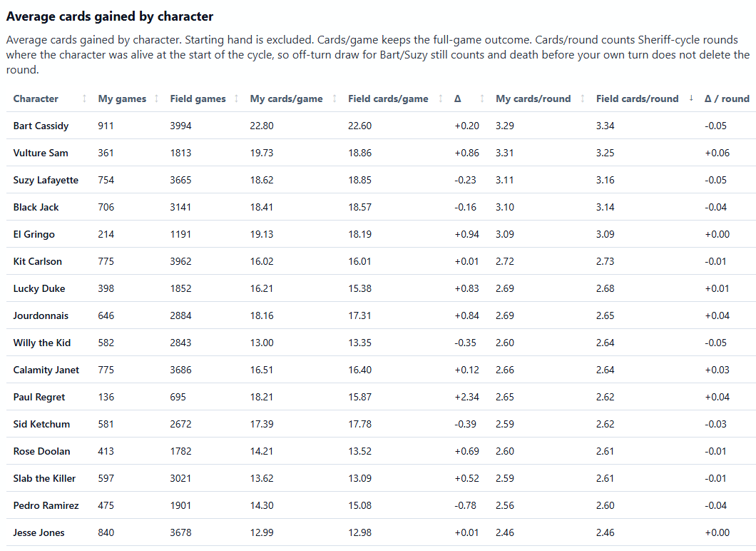Sort table by Character header text

point(36,99)
